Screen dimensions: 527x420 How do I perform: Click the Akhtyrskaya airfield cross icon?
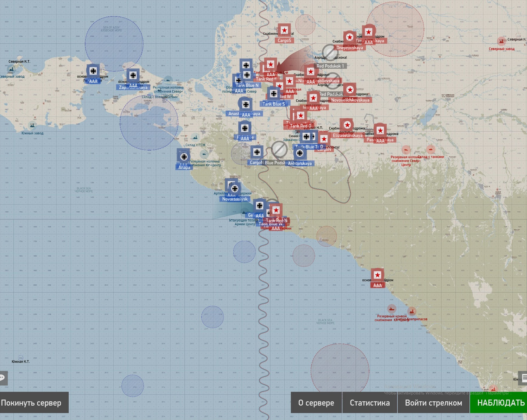(300, 153)
